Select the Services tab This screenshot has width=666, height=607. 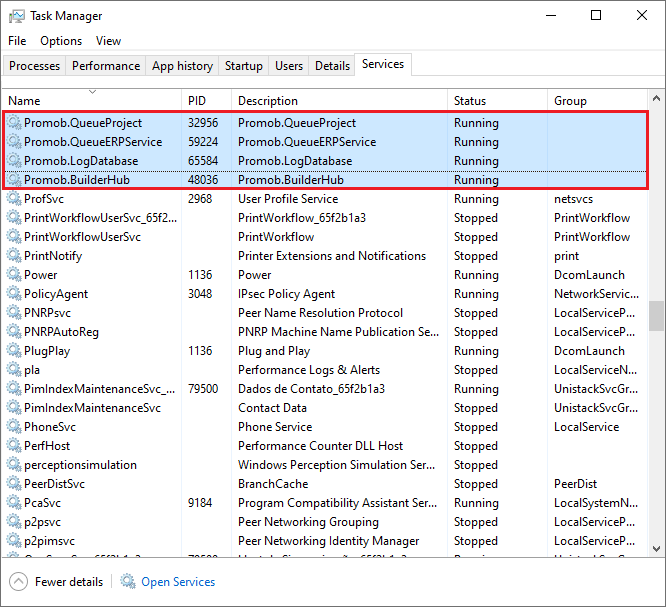(383, 64)
